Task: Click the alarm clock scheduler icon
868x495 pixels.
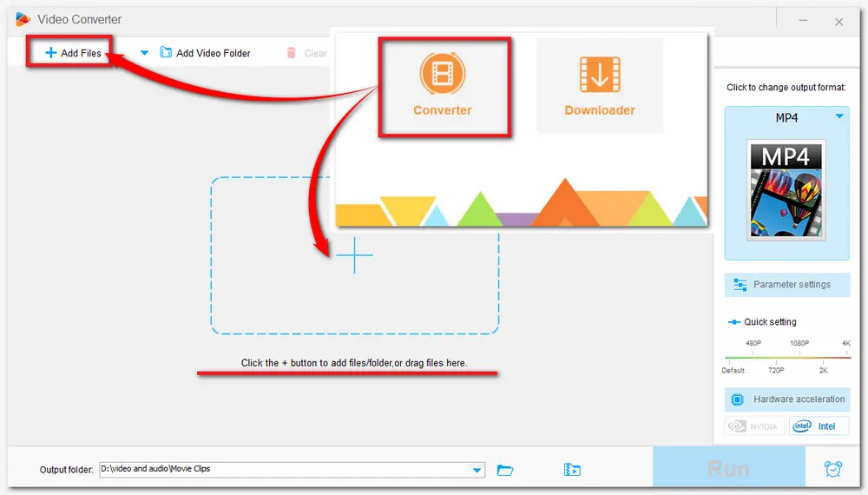Action: (x=832, y=469)
